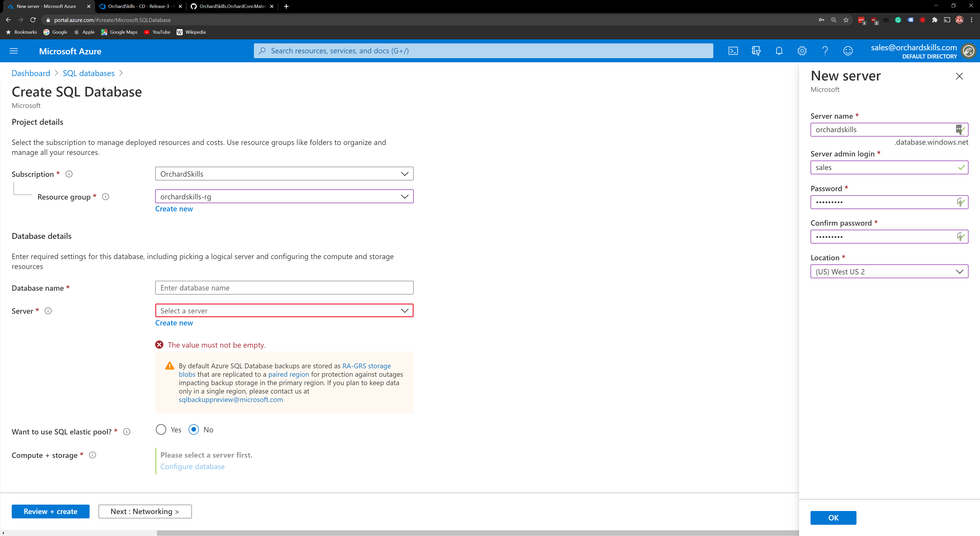
Task: Go to SQL databases breadcrumb
Action: [x=88, y=73]
